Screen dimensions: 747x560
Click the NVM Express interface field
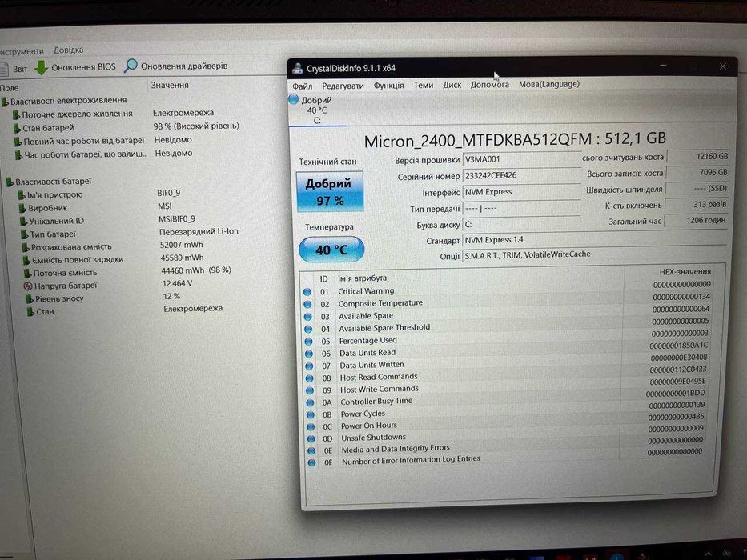pos(521,192)
